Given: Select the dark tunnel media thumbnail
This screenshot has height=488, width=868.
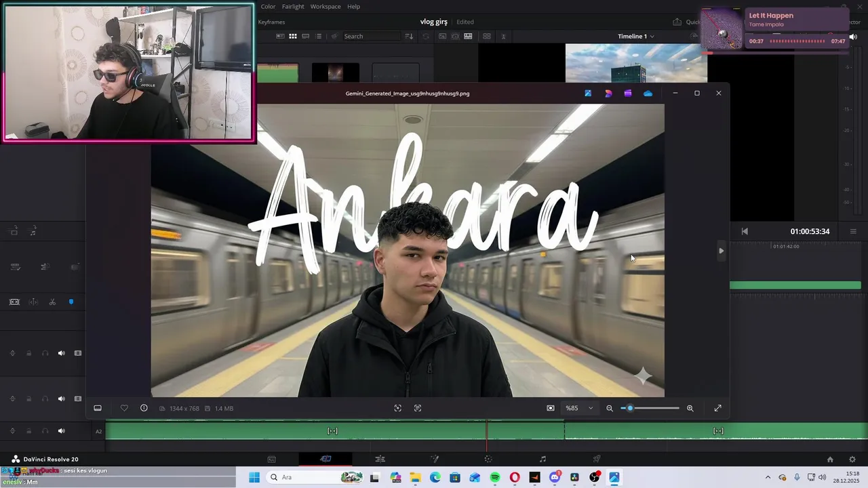Looking at the screenshot, I should (335, 73).
